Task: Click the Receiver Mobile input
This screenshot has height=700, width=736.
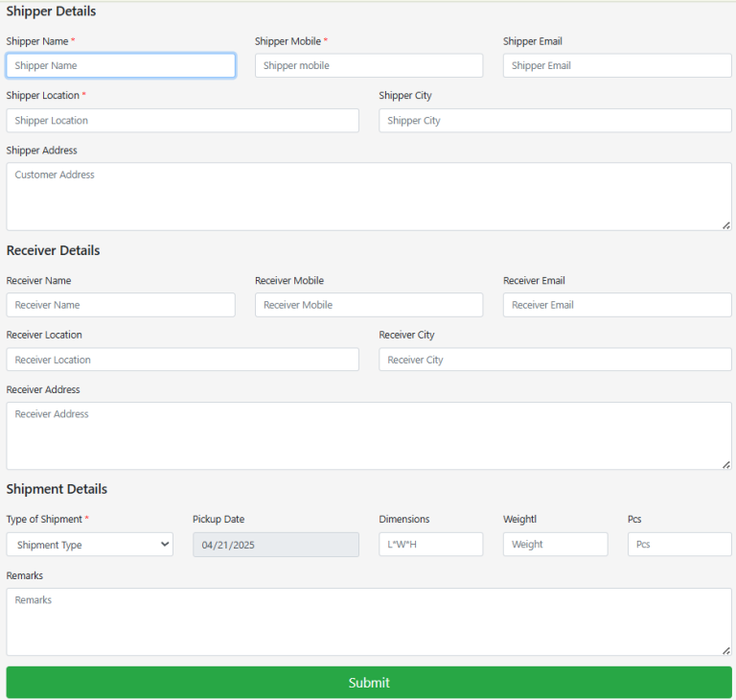Action: (369, 305)
